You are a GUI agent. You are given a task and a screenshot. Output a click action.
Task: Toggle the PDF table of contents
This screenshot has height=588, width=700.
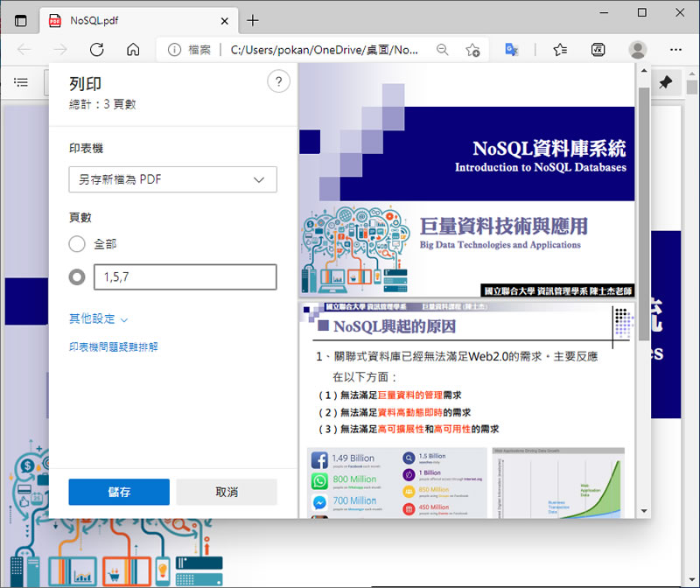click(x=21, y=82)
